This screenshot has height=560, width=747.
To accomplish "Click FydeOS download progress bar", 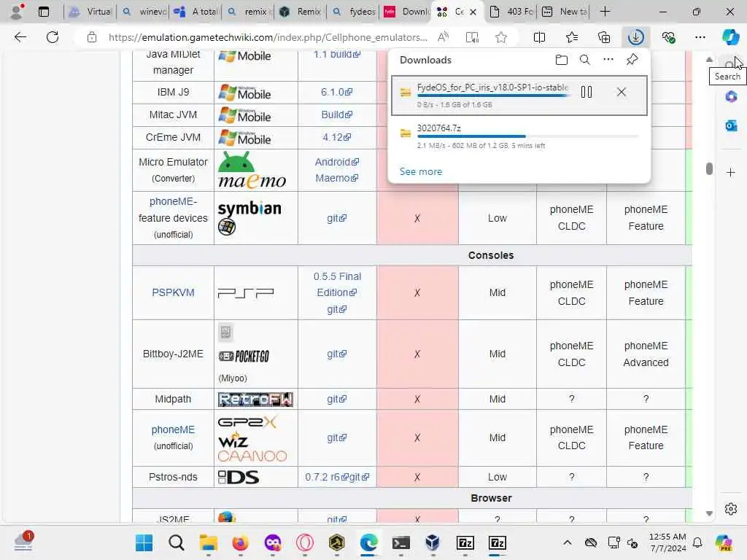I will [x=492, y=96].
